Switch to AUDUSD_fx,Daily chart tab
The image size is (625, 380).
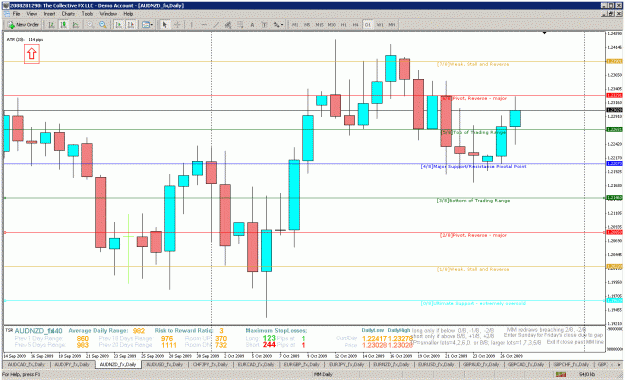165,364
